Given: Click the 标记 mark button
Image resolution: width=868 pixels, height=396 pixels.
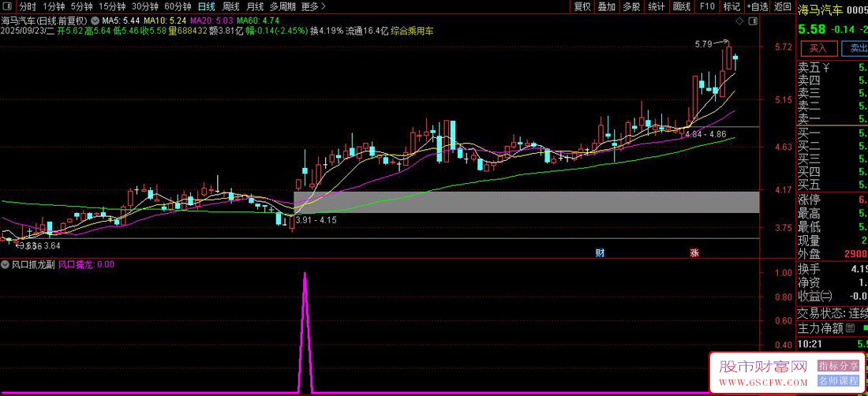Looking at the screenshot, I should tap(731, 6).
